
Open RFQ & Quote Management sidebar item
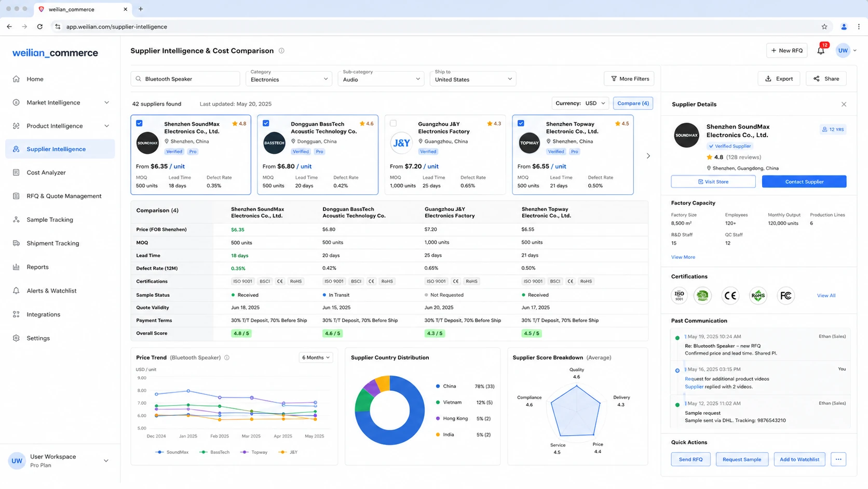pyautogui.click(x=60, y=196)
